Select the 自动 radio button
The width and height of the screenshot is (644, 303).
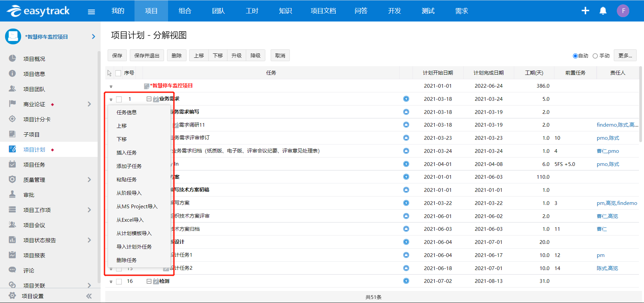click(x=575, y=56)
